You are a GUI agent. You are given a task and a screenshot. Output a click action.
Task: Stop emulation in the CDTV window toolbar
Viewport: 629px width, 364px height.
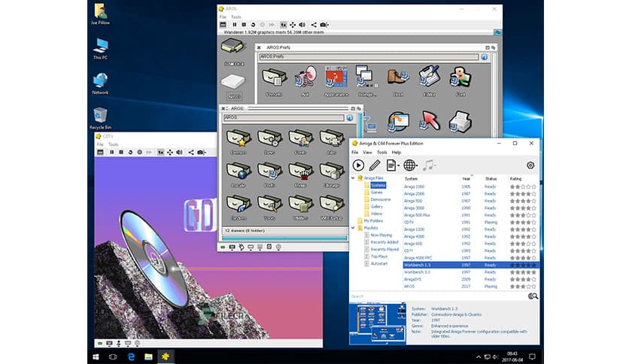(x=121, y=153)
